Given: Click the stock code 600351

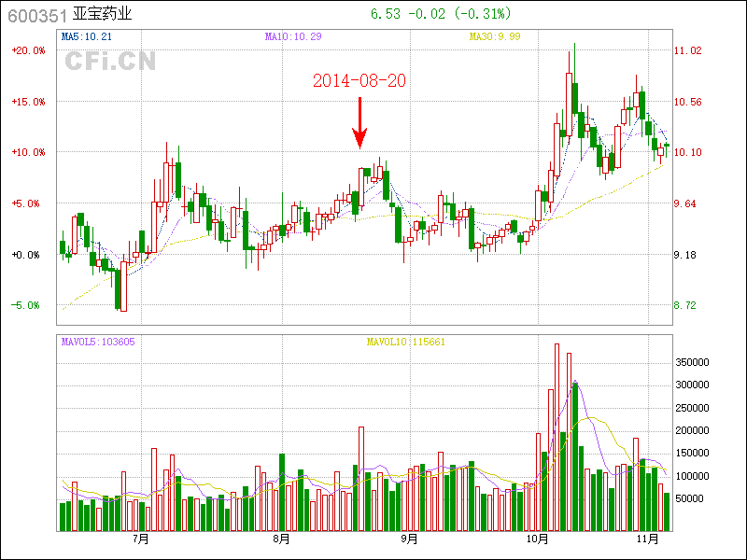Looking at the screenshot, I should pyautogui.click(x=37, y=16).
